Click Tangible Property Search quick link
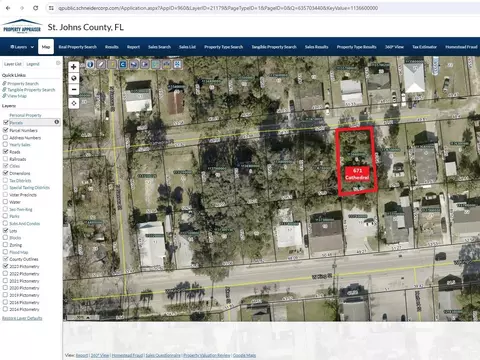 click(31, 90)
